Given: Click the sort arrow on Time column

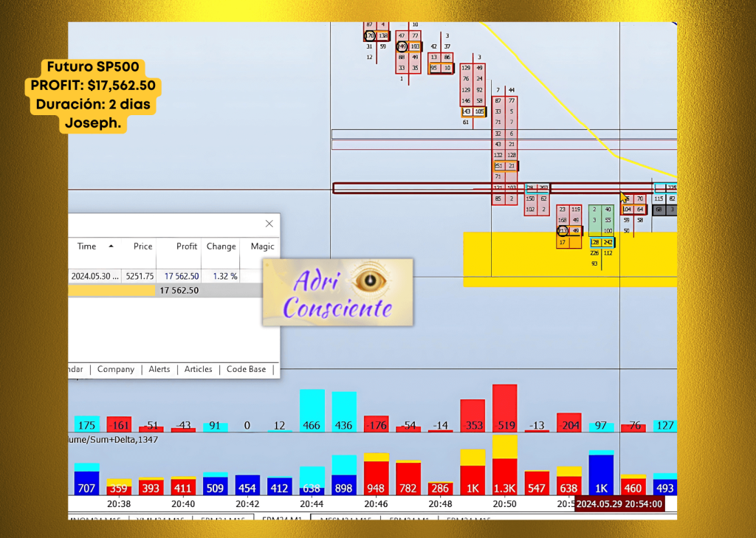Looking at the screenshot, I should [111, 246].
